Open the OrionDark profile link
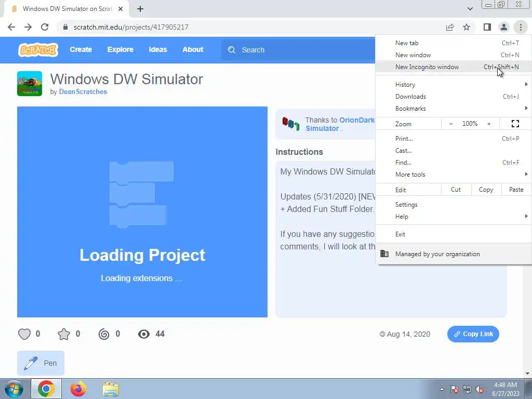The image size is (532, 399). click(x=357, y=120)
